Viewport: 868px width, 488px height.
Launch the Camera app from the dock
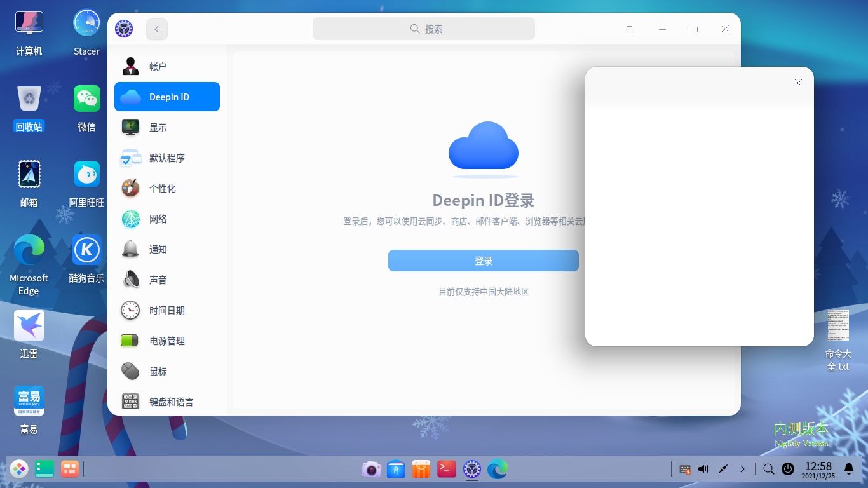pos(371,469)
